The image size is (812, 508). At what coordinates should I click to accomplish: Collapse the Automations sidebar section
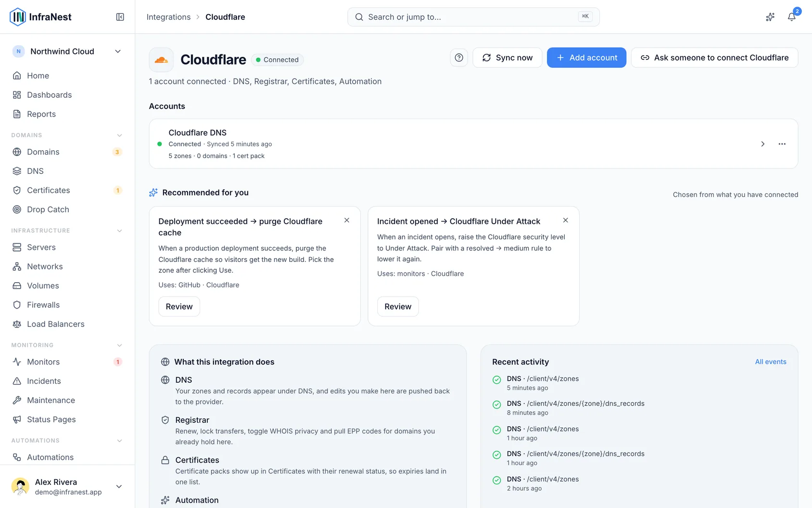[x=119, y=441]
